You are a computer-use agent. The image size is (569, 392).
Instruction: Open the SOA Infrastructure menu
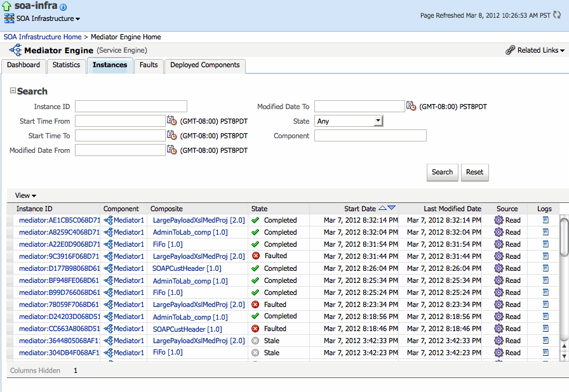coord(42,18)
